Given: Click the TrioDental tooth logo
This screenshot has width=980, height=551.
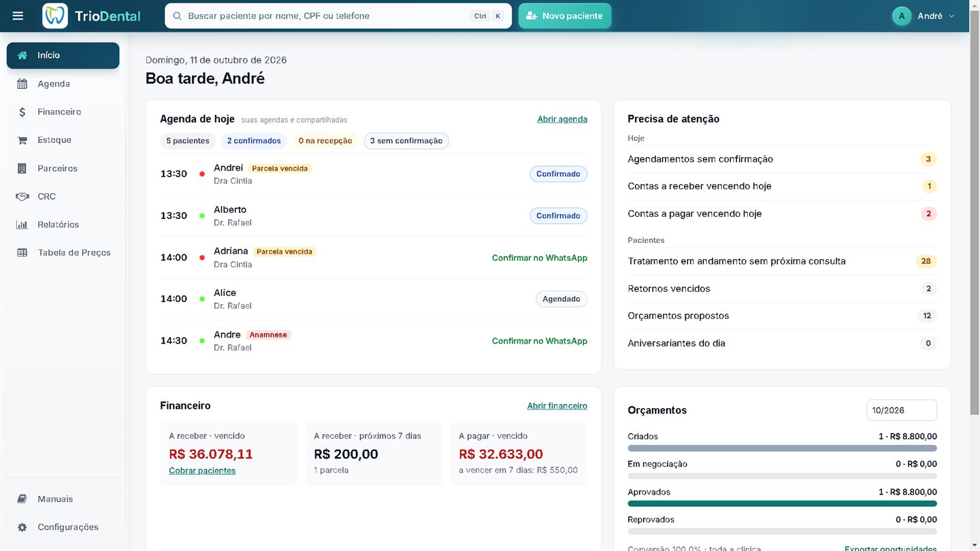Looking at the screenshot, I should click(x=55, y=16).
